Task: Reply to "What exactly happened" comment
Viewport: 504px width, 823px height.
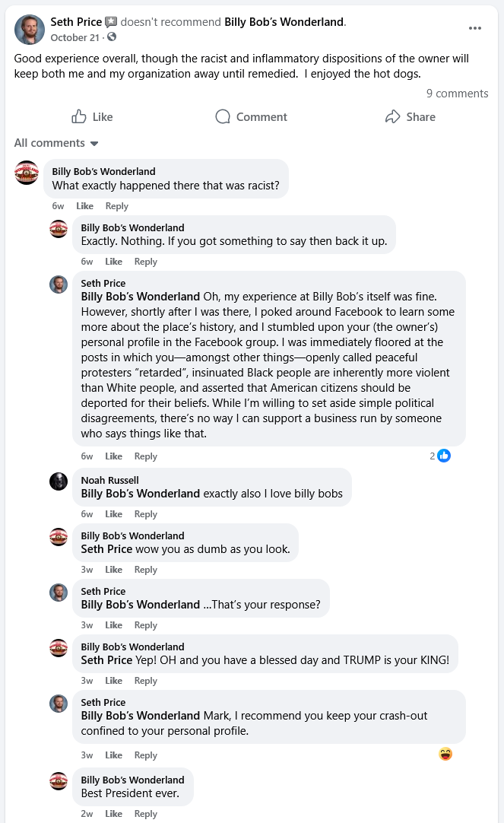Action: [117, 206]
